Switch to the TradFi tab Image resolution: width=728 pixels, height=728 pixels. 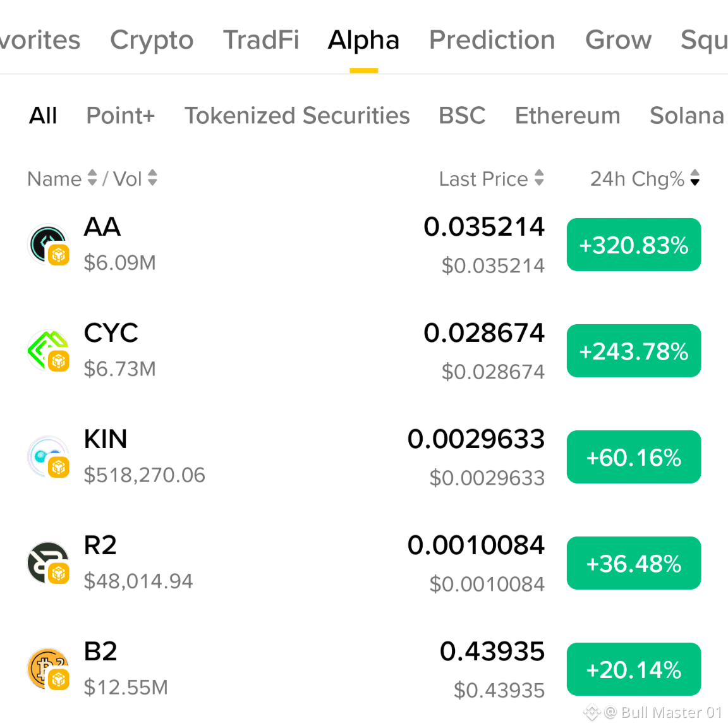coord(261,40)
